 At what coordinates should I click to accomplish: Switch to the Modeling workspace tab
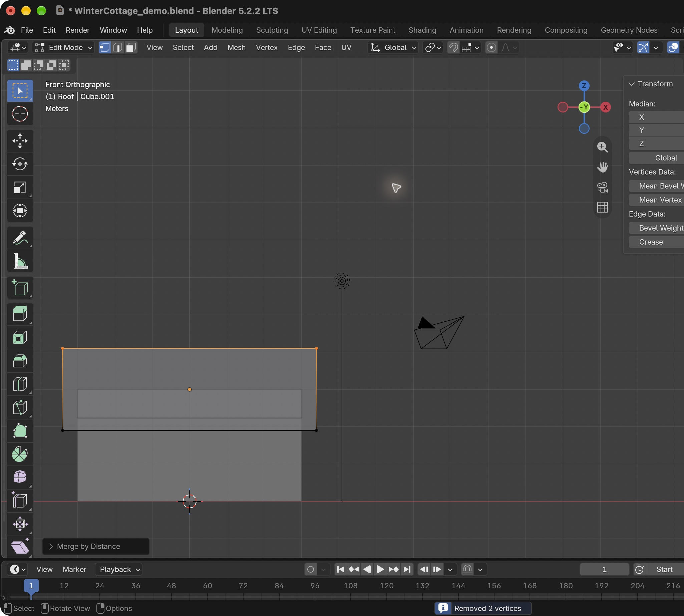[227, 30]
